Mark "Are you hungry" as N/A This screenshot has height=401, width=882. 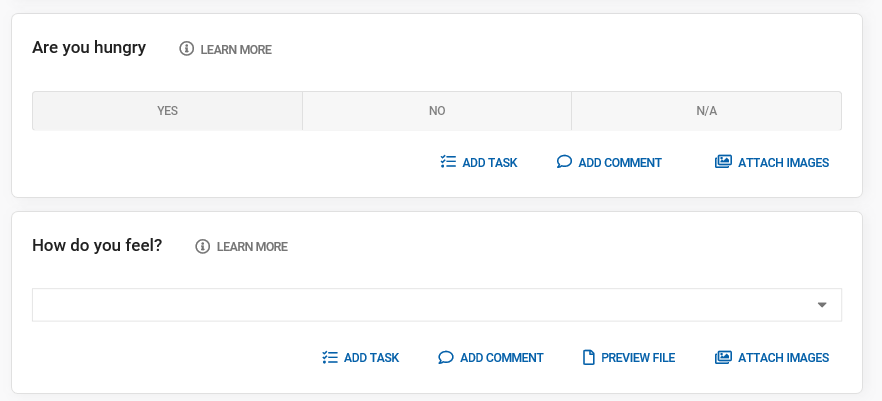706,111
